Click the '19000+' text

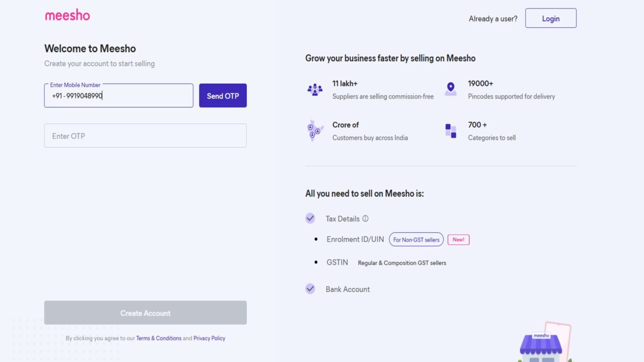[480, 84]
